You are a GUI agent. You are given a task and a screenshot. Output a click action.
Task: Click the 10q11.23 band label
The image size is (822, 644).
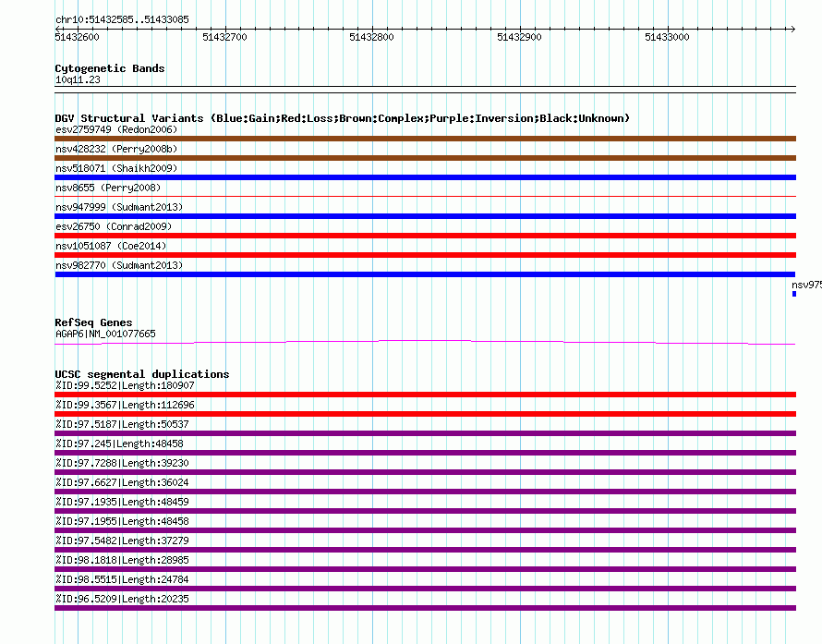coord(78,79)
